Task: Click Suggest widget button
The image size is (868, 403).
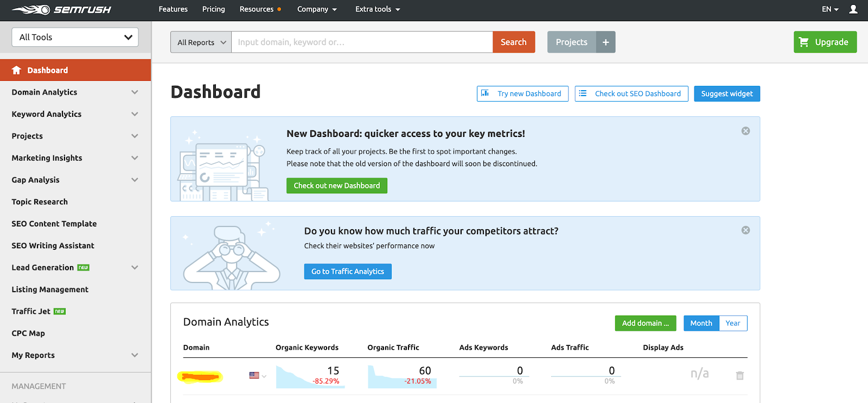Action: (727, 93)
